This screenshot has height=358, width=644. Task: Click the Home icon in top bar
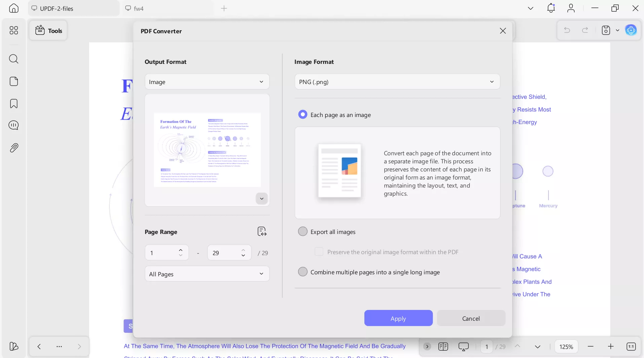pyautogui.click(x=14, y=8)
